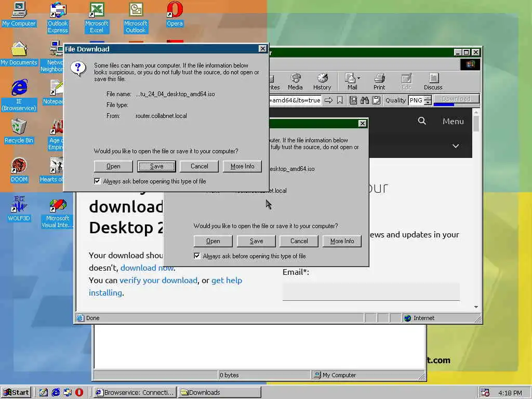Click Save in the rear download dialog
Viewport: 532px width, 399px height.
pyautogui.click(x=256, y=241)
